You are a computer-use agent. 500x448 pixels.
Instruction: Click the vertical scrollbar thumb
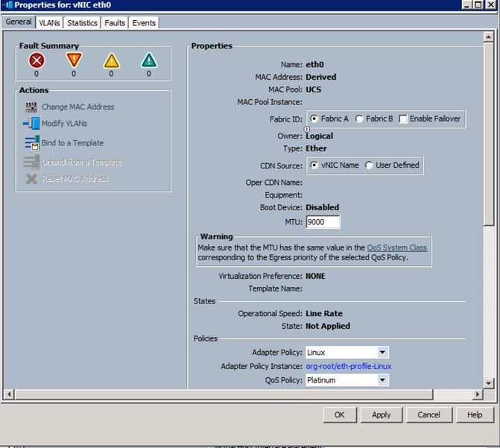pos(488,134)
